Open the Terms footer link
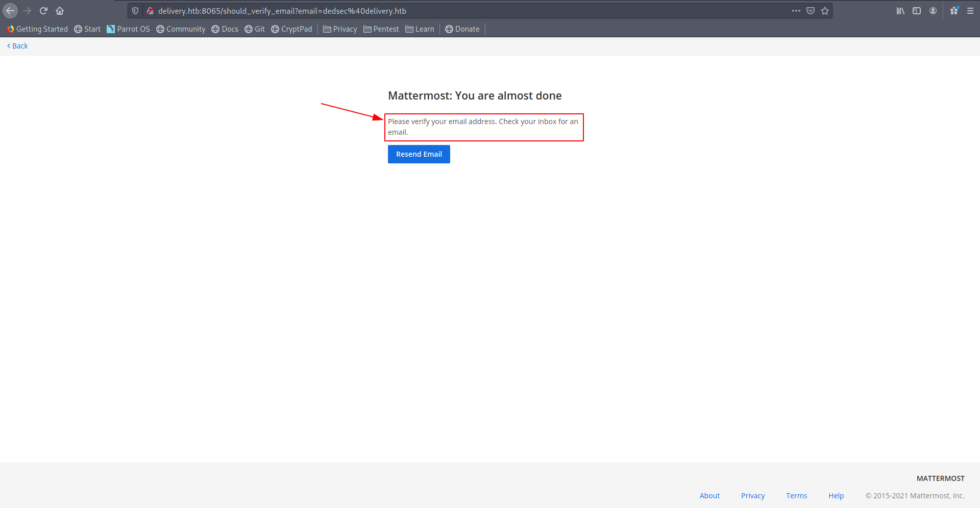Screen dimensions: 980x508 coord(796,496)
